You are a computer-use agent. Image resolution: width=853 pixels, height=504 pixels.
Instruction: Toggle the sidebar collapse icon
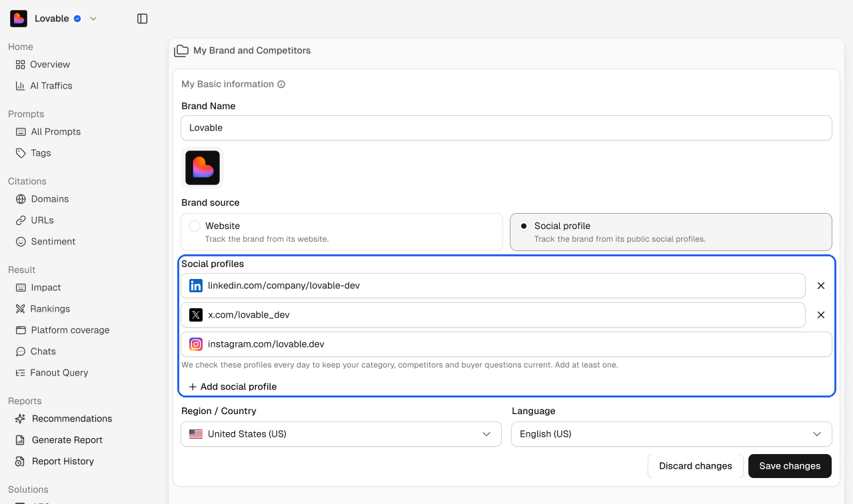pyautogui.click(x=142, y=19)
